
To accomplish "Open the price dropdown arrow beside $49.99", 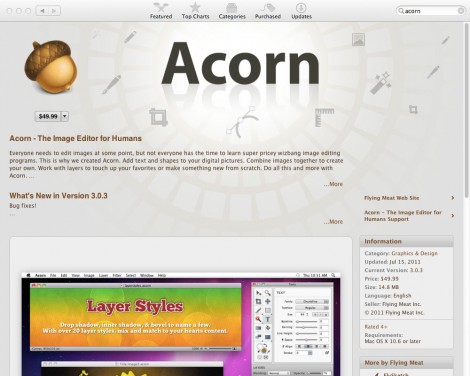I will [65, 116].
